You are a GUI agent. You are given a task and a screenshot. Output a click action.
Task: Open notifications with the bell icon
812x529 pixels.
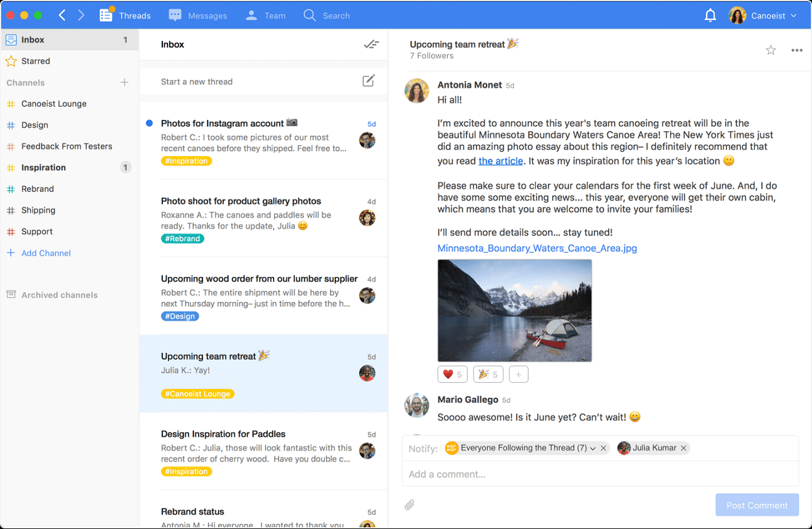coord(710,15)
